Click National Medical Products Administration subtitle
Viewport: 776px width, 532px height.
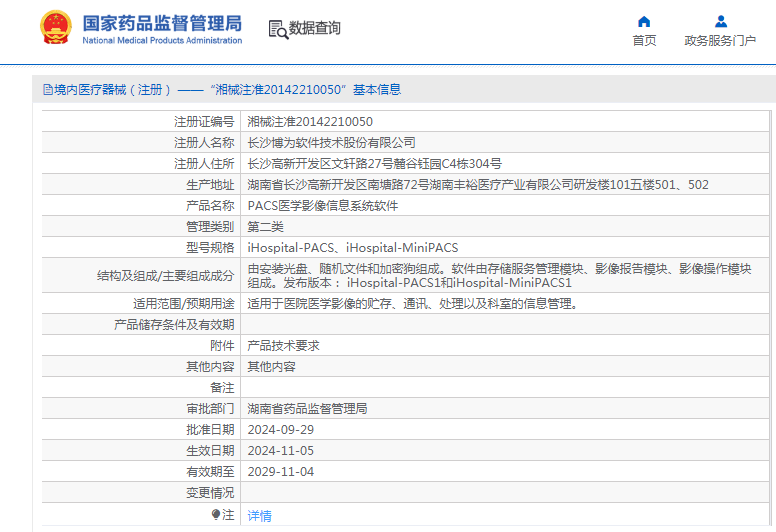(x=162, y=41)
